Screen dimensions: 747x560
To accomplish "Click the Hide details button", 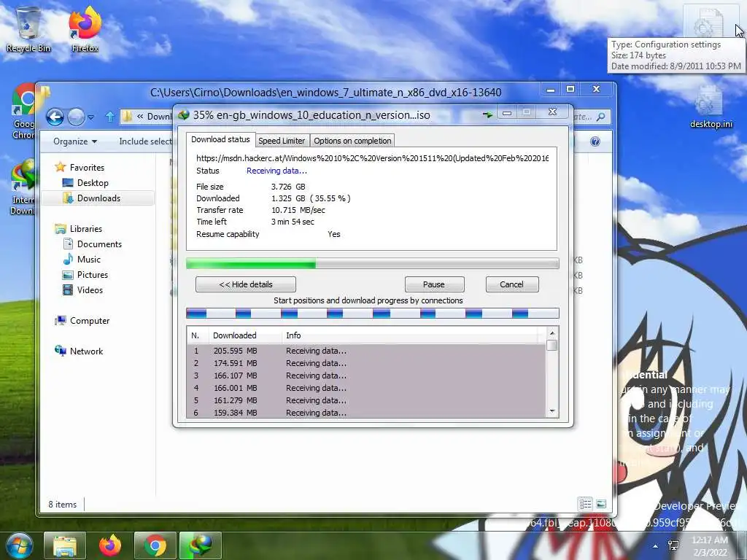I will click(246, 284).
